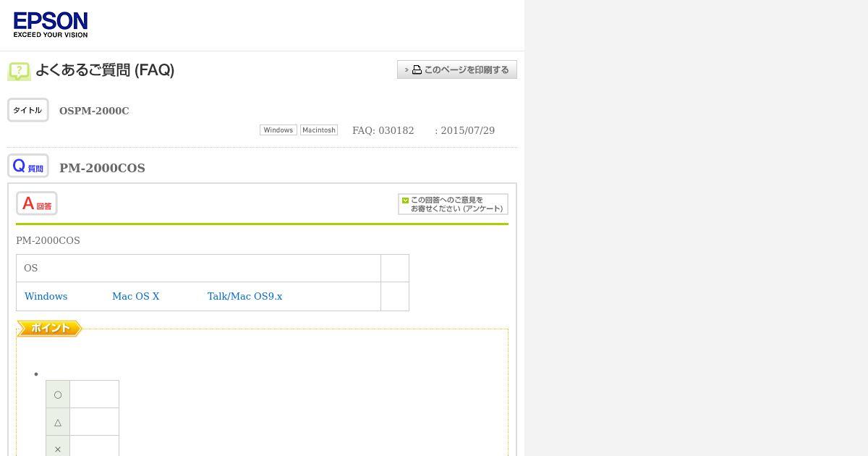Click the タイトル title badge

[x=28, y=110]
